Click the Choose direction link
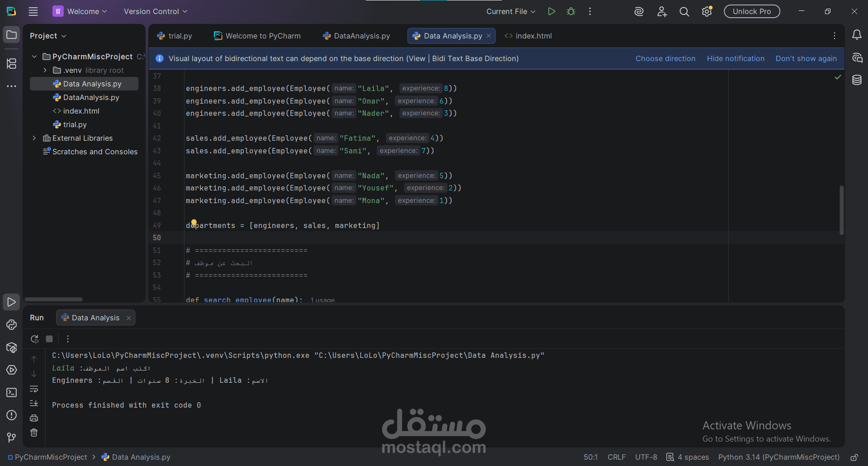This screenshot has width=868, height=466. 665,58
